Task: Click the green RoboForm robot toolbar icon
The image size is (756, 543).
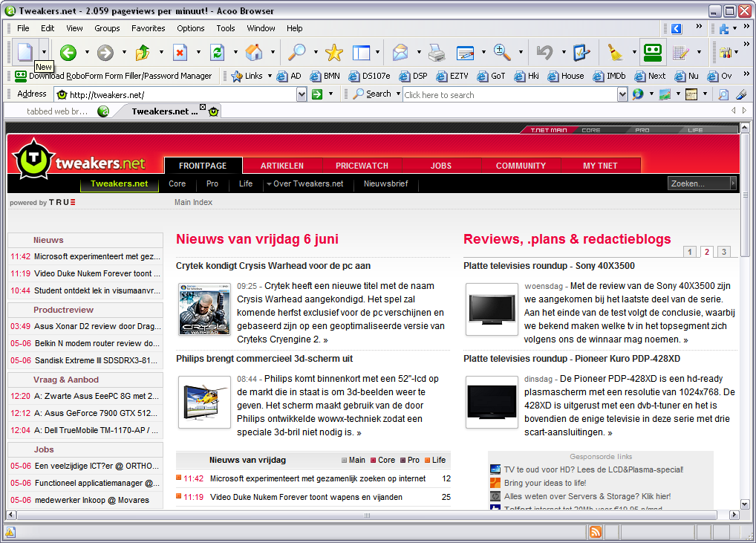Action: [x=653, y=52]
